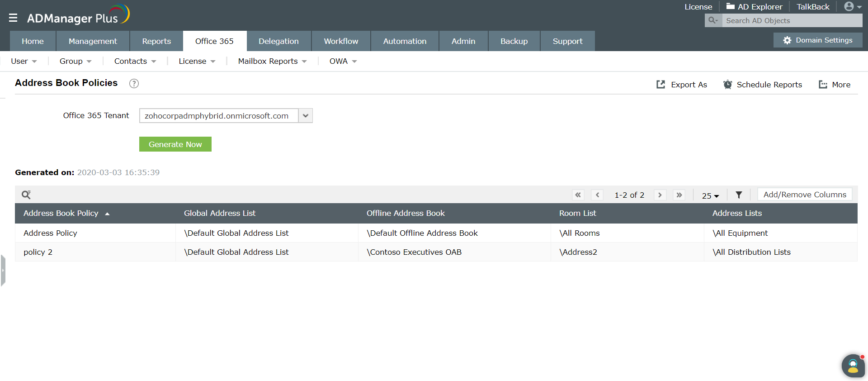Open the user account avatar menu
The image size is (868, 381).
(x=853, y=7)
